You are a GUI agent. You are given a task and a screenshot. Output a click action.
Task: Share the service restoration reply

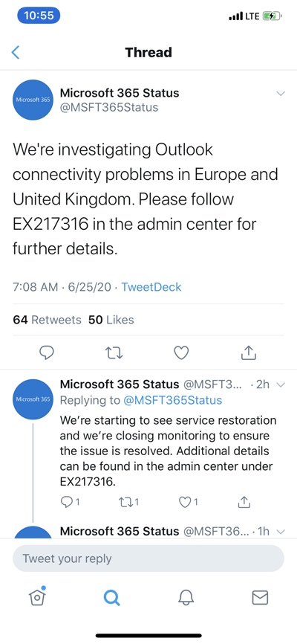(244, 501)
